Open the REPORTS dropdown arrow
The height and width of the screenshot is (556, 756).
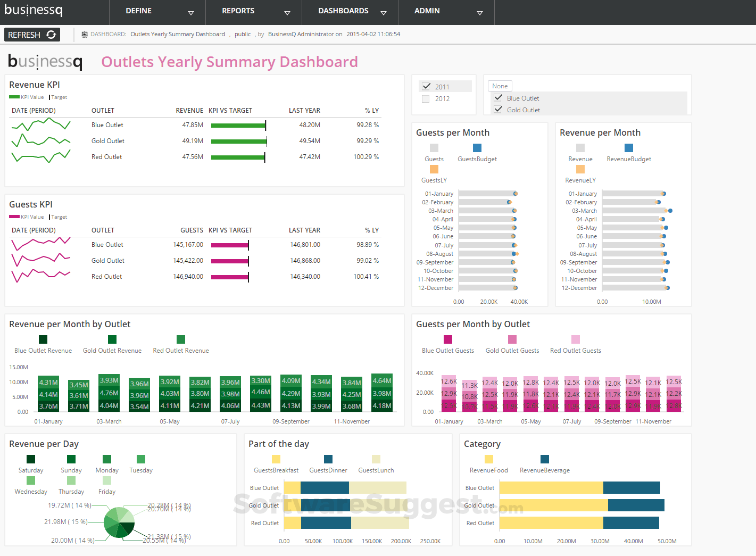click(x=287, y=12)
